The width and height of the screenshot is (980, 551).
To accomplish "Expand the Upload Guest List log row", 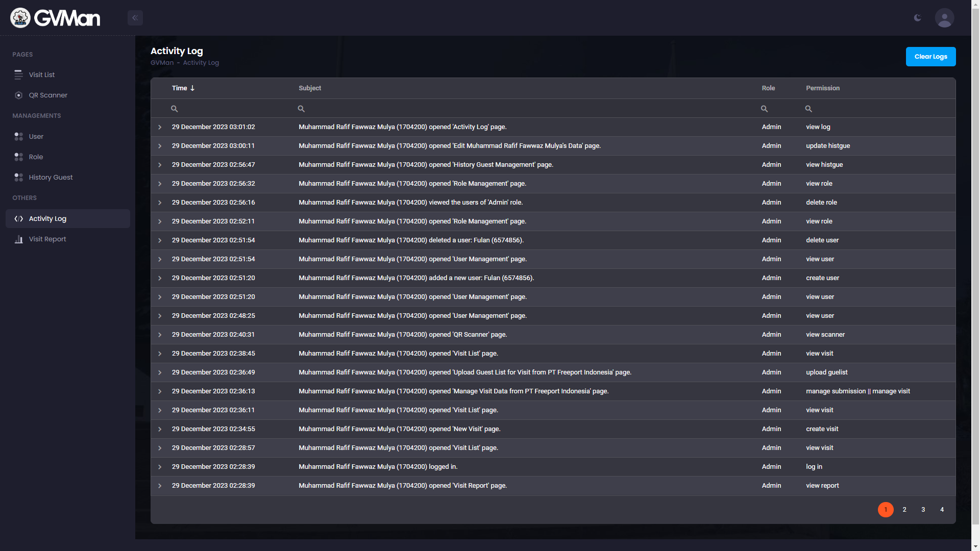I will click(160, 372).
